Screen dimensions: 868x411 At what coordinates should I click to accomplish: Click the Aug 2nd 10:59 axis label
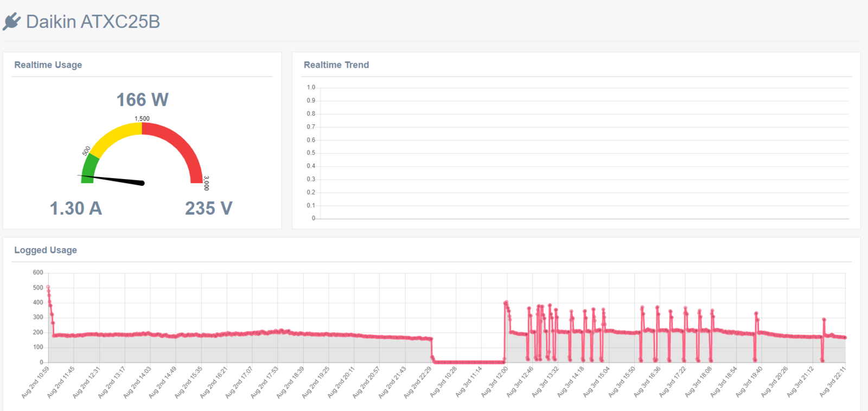coord(36,383)
